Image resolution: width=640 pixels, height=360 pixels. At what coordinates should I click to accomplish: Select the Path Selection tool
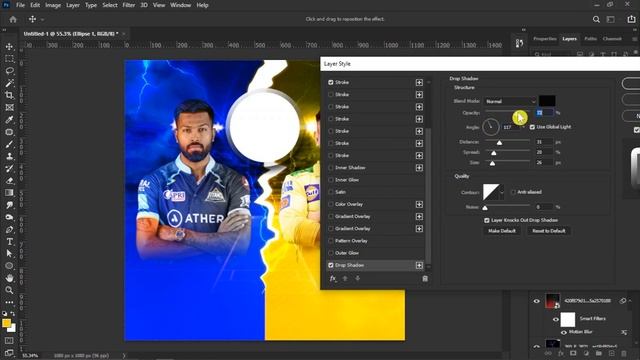[9, 253]
